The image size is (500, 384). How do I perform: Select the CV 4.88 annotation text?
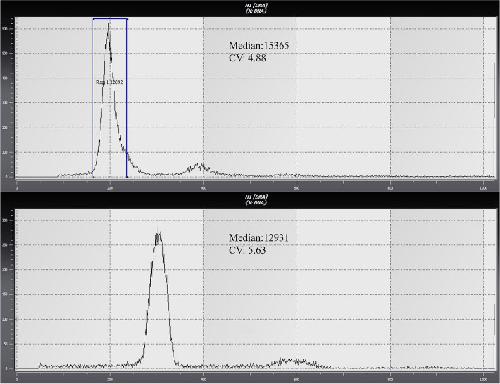click(248, 58)
